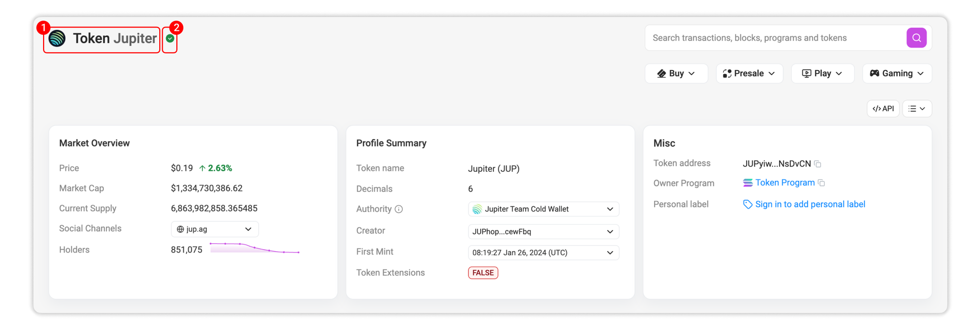Screen dimensions: 980x330
Task: Click the Jupiter token logo icon
Action: (x=57, y=38)
